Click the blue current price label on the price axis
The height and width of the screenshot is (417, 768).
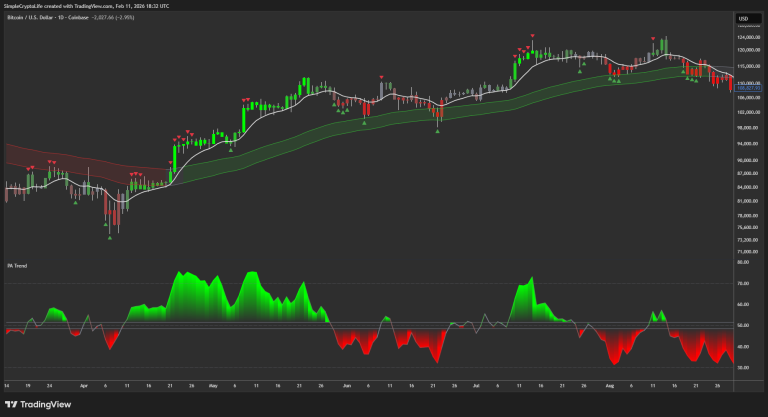[749, 88]
